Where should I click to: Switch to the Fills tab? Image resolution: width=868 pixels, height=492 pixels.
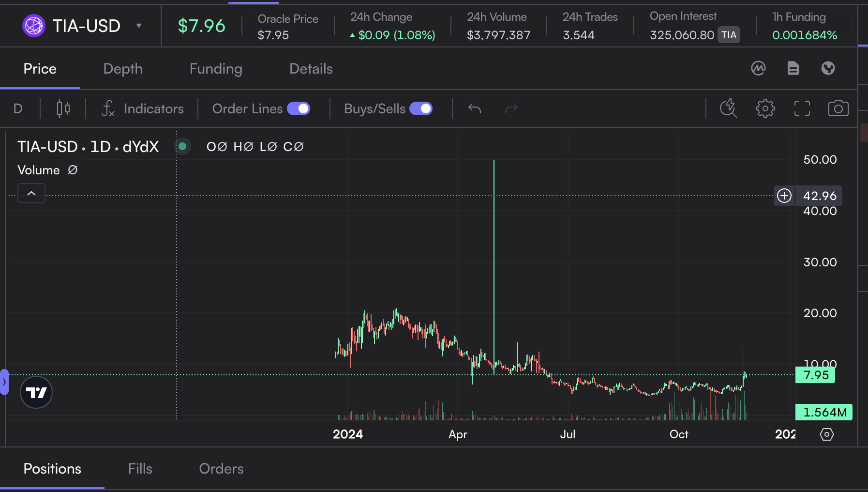click(x=140, y=469)
